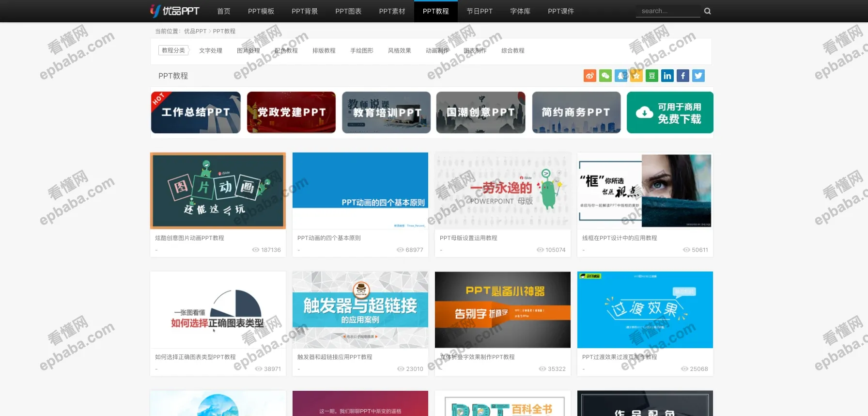The width and height of the screenshot is (868, 416).
Task: Click the 187136 view count
Action: (271, 250)
